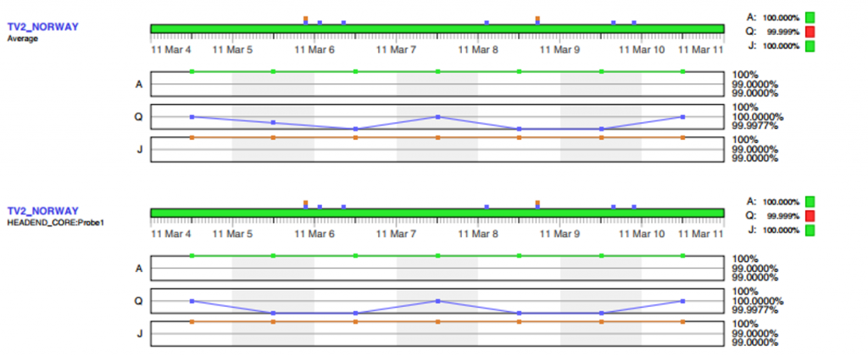Select green A status square for Probe1

[810, 201]
